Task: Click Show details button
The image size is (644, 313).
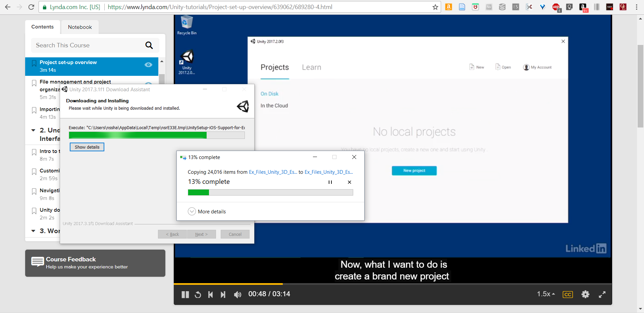Action: click(87, 147)
